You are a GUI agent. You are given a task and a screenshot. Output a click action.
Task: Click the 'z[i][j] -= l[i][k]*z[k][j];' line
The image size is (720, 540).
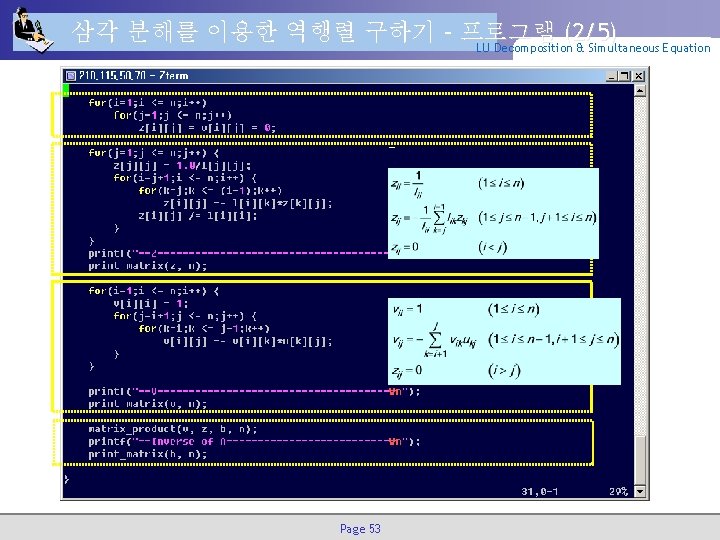point(248,203)
